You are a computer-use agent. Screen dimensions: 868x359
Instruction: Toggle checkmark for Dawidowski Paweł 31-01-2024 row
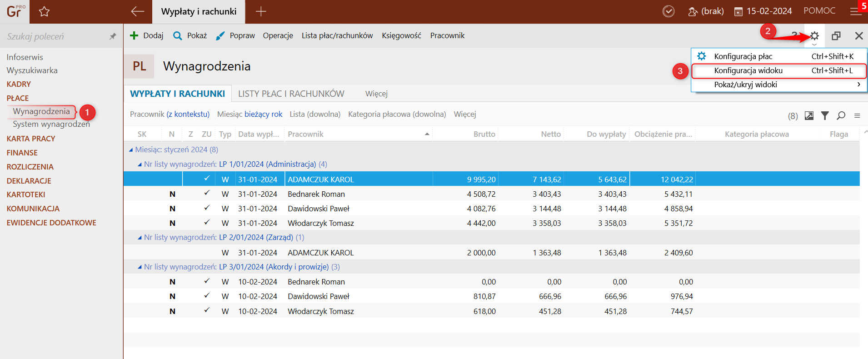click(207, 208)
